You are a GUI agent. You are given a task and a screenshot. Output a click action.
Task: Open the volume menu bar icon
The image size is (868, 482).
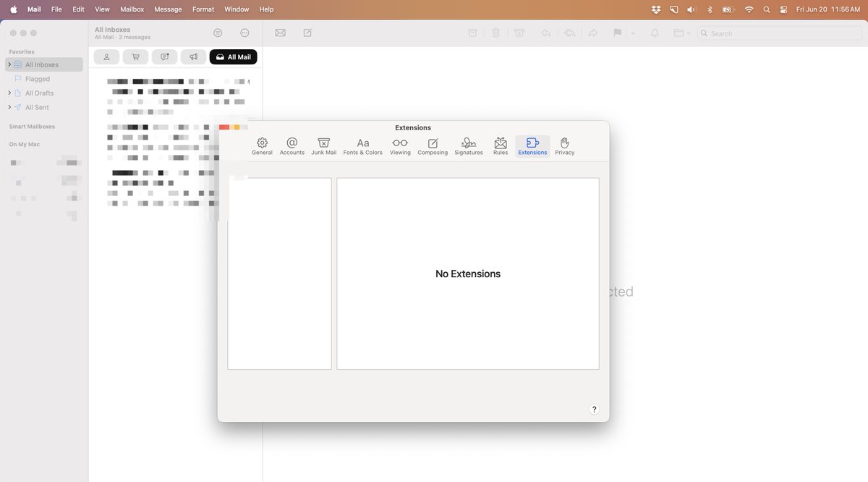tap(692, 9)
